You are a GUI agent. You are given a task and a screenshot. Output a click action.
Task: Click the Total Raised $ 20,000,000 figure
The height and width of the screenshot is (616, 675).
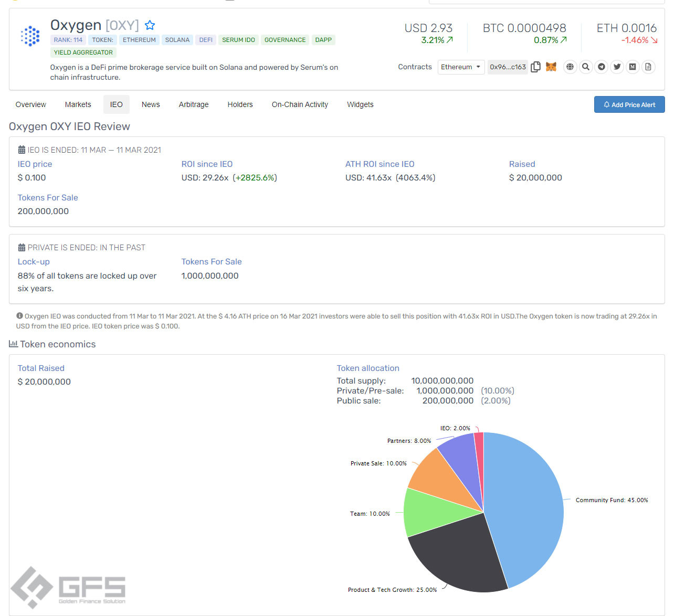pos(44,381)
